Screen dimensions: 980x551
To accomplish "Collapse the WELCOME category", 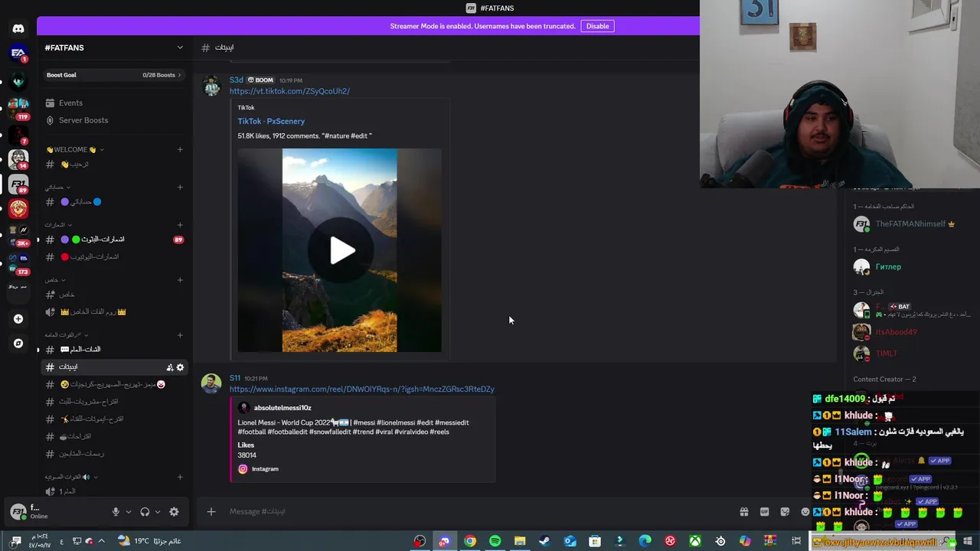I will pyautogui.click(x=74, y=150).
